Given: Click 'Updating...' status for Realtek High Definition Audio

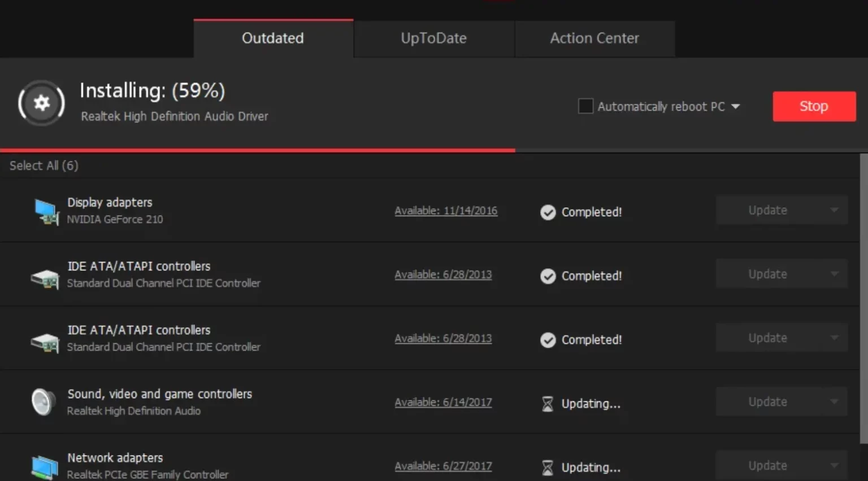Looking at the screenshot, I should coord(591,404).
